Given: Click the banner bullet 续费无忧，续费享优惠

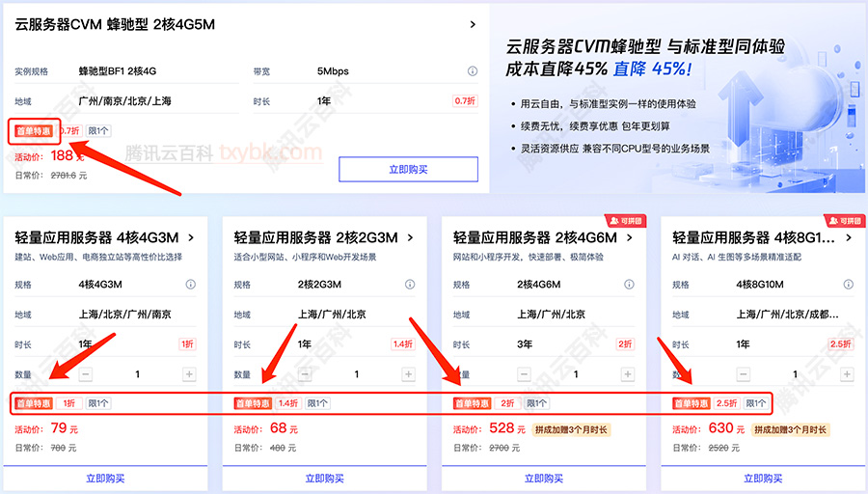Looking at the screenshot, I should coord(595,126).
